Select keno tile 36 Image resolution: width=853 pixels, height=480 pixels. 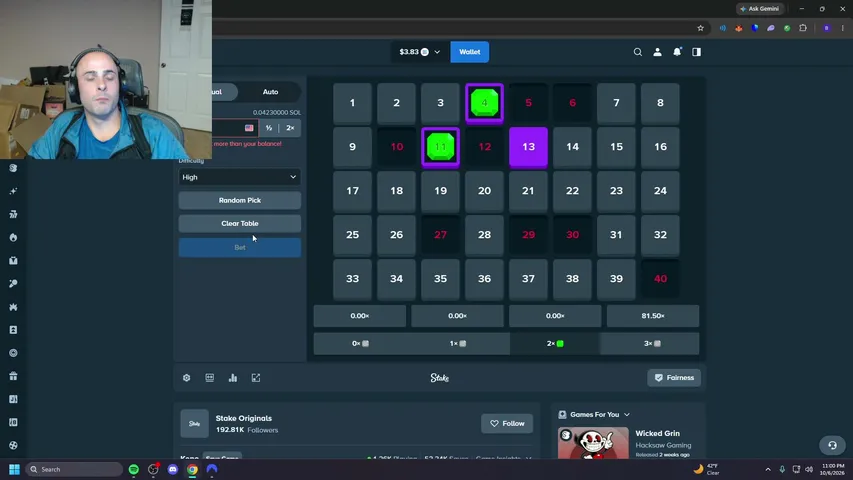[x=484, y=279]
